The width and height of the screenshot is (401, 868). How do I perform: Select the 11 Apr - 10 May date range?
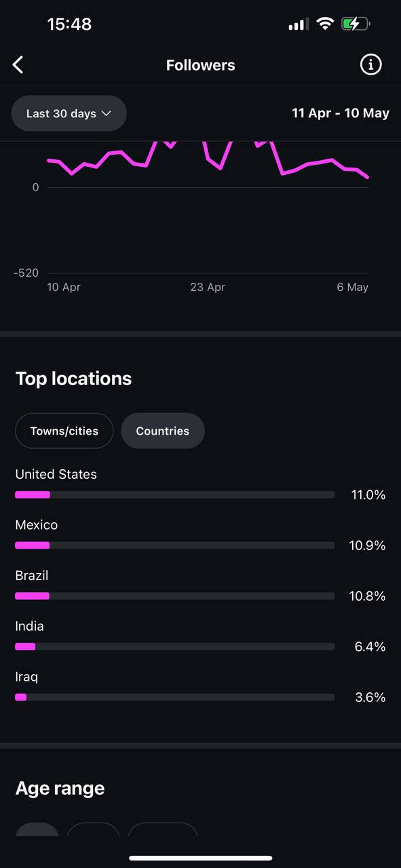341,113
